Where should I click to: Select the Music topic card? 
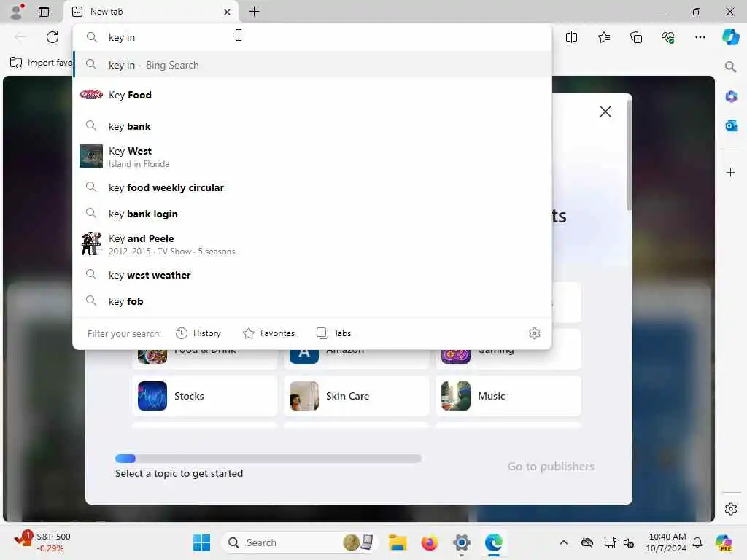(x=508, y=396)
